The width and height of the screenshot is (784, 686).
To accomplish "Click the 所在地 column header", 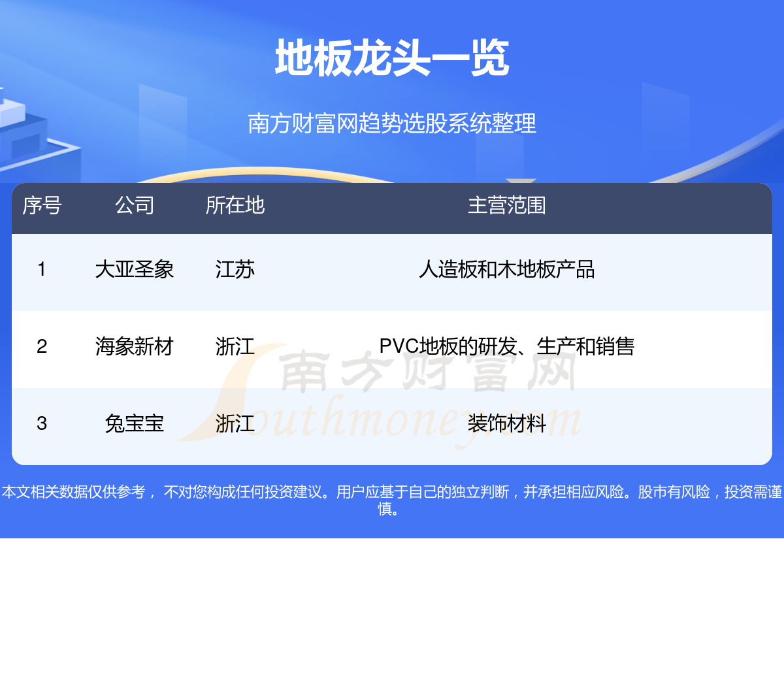I will coord(235,205).
